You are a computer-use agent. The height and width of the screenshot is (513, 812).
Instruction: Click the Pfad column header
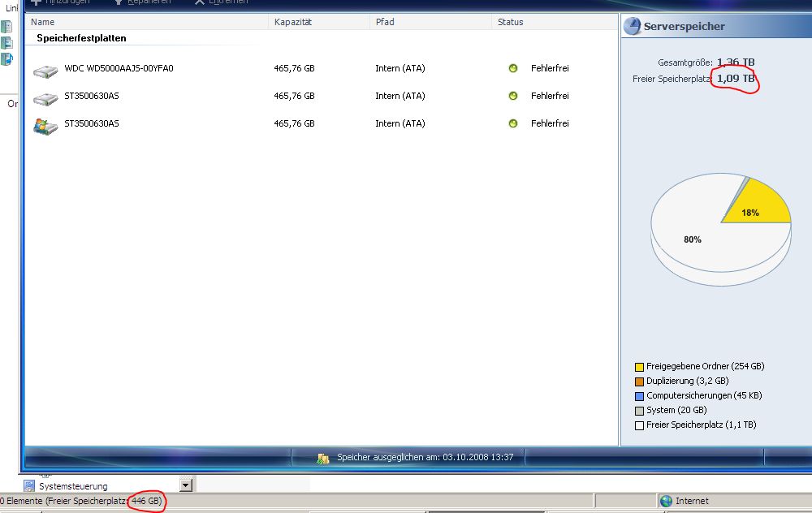[x=385, y=22]
